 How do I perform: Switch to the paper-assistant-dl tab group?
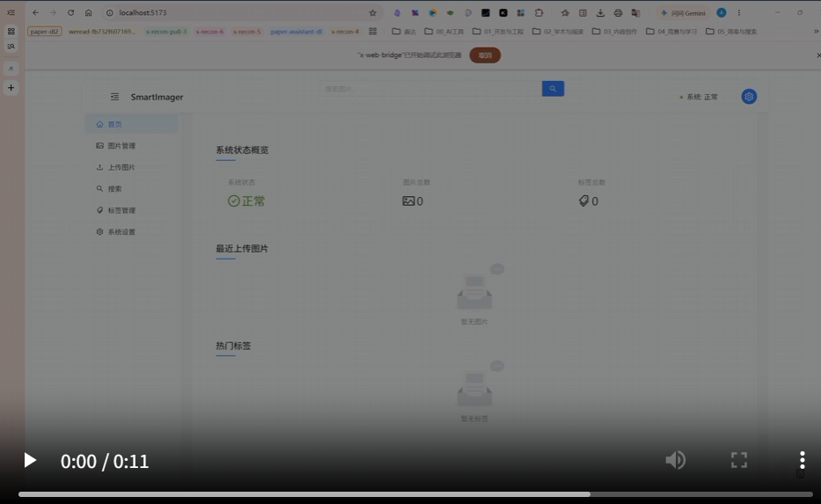coord(297,32)
